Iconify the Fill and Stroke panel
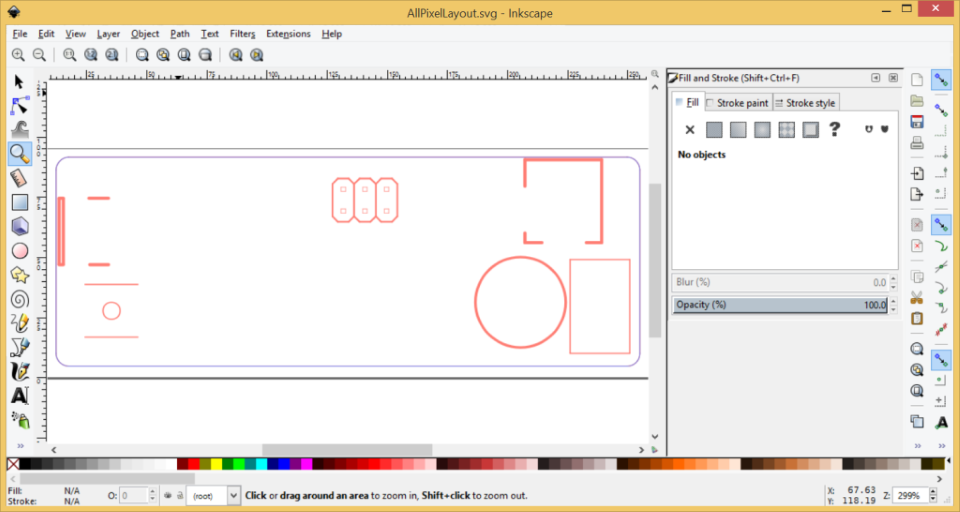The width and height of the screenshot is (960, 512). coord(876,78)
